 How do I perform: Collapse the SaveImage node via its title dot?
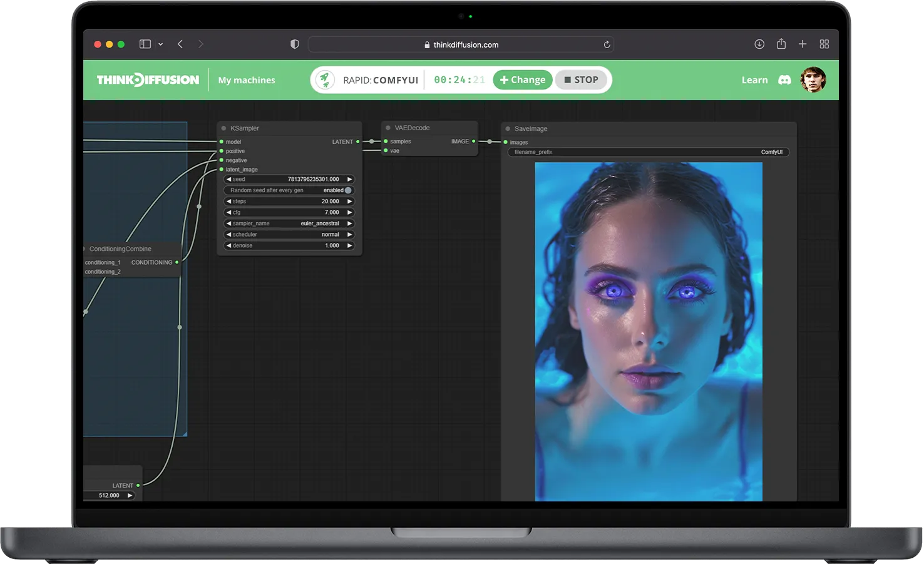pyautogui.click(x=508, y=129)
